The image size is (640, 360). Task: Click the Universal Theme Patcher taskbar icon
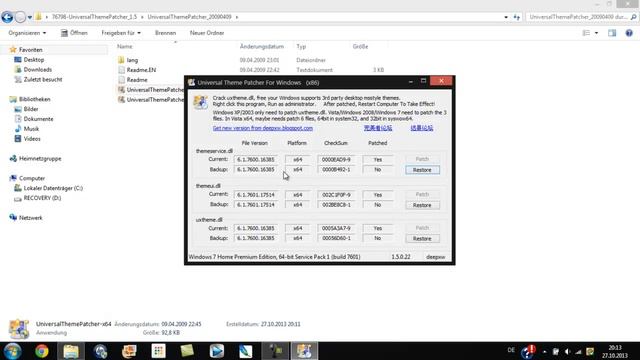(x=304, y=351)
